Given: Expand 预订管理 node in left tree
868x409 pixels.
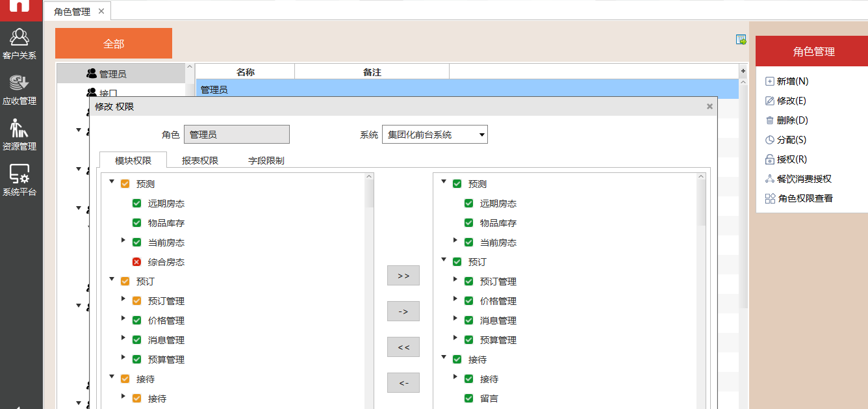Looking at the screenshot, I should point(123,300).
